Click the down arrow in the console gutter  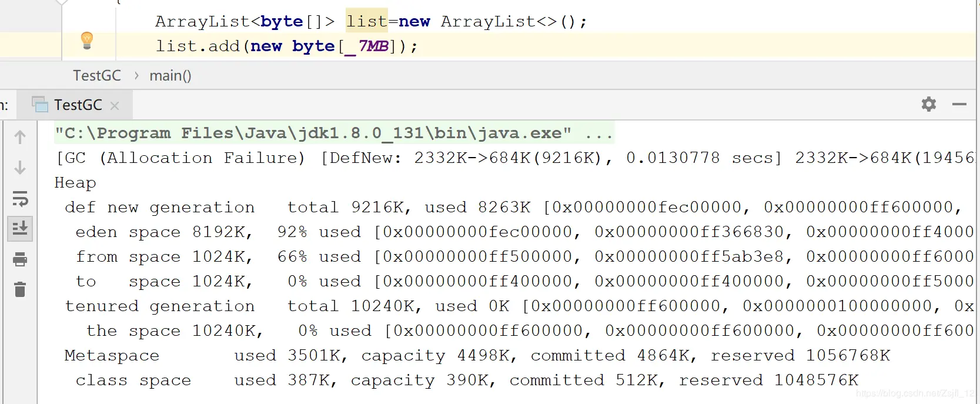pyautogui.click(x=20, y=168)
